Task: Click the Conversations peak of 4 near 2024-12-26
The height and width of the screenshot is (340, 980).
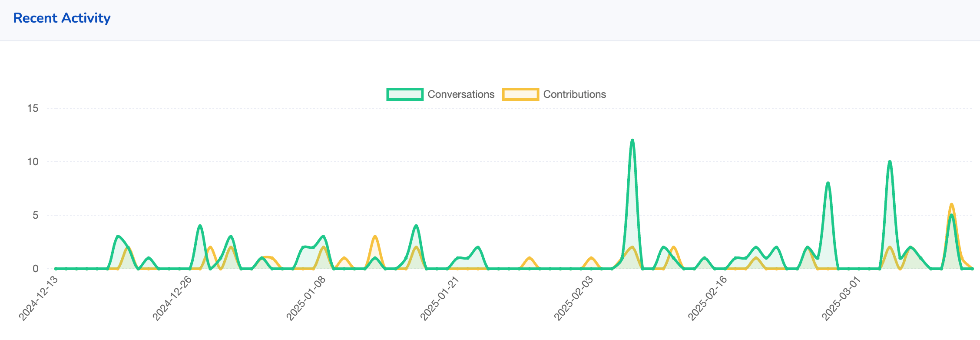Action: [200, 226]
